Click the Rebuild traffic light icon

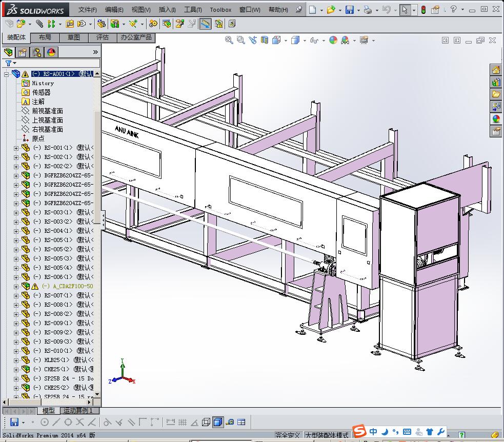point(424,10)
